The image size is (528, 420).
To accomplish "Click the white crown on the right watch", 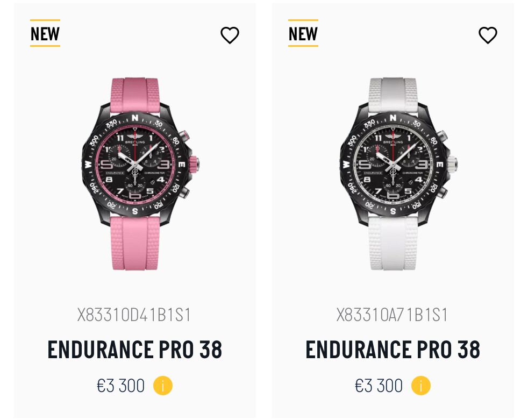I will [x=452, y=165].
